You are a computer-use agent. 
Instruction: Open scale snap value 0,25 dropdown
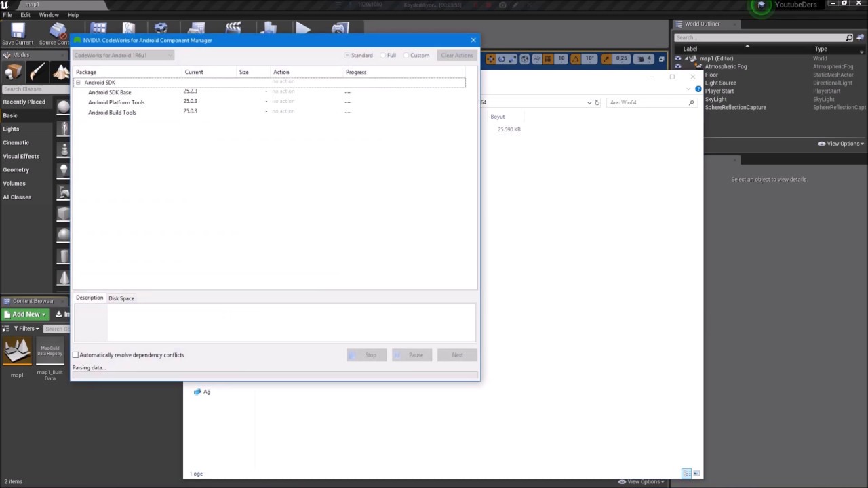coord(621,59)
